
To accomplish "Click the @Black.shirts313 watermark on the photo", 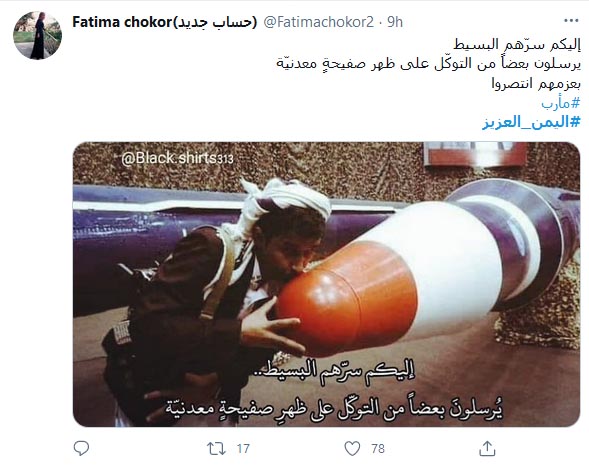I will 177,158.
